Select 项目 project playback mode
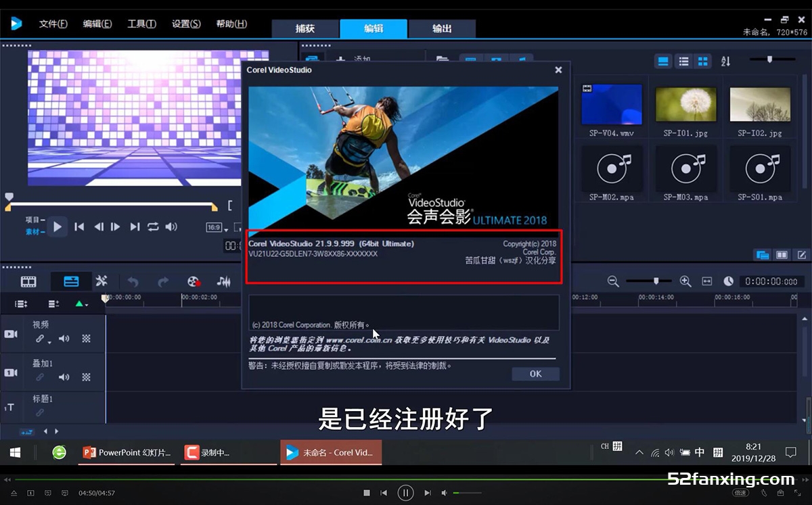812x505 pixels. pos(35,220)
